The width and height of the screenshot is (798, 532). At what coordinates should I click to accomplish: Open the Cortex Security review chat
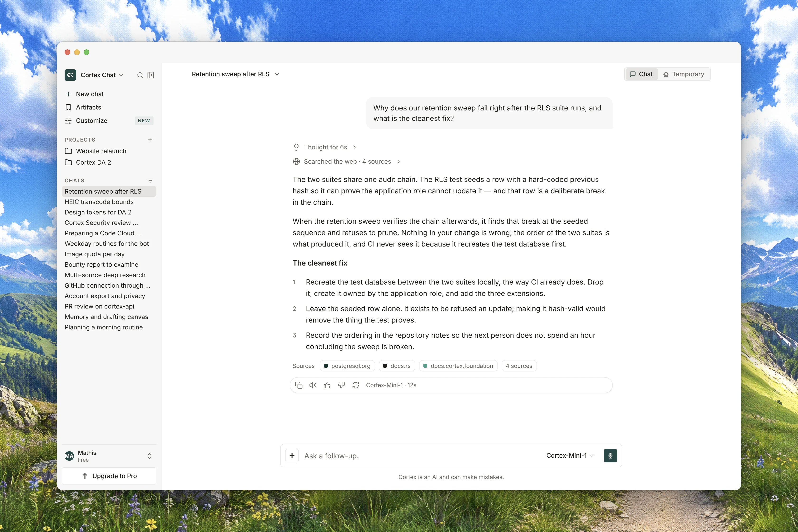point(109,223)
